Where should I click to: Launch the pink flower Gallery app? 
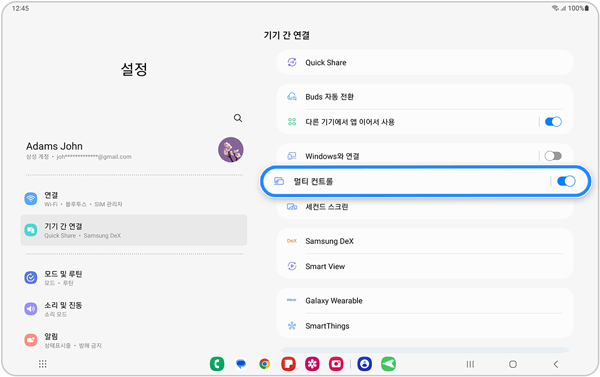coord(312,364)
